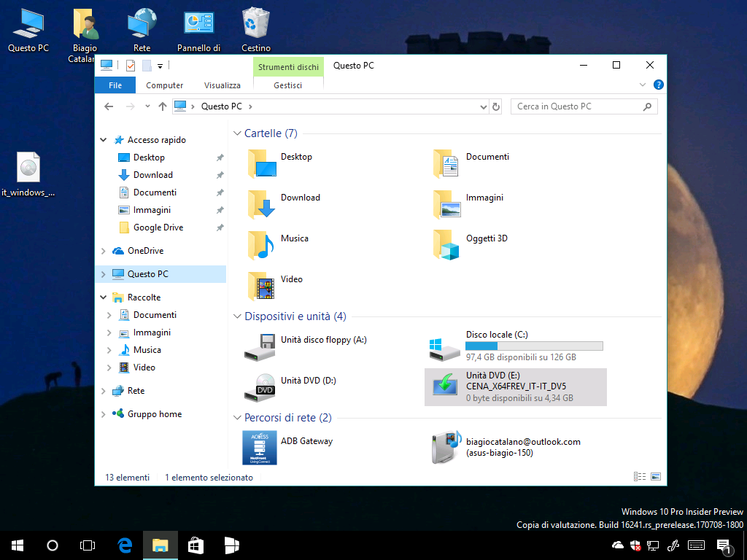This screenshot has width=747, height=560.
Task: Go back with the left arrow
Action: pyautogui.click(x=109, y=106)
